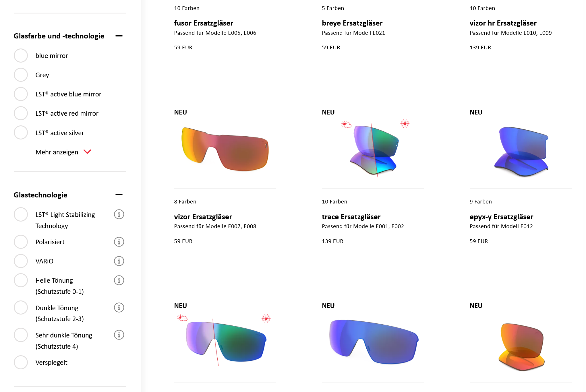The width and height of the screenshot is (586, 392).
Task: Open the blue epyx-y lens image
Action: [521, 151]
